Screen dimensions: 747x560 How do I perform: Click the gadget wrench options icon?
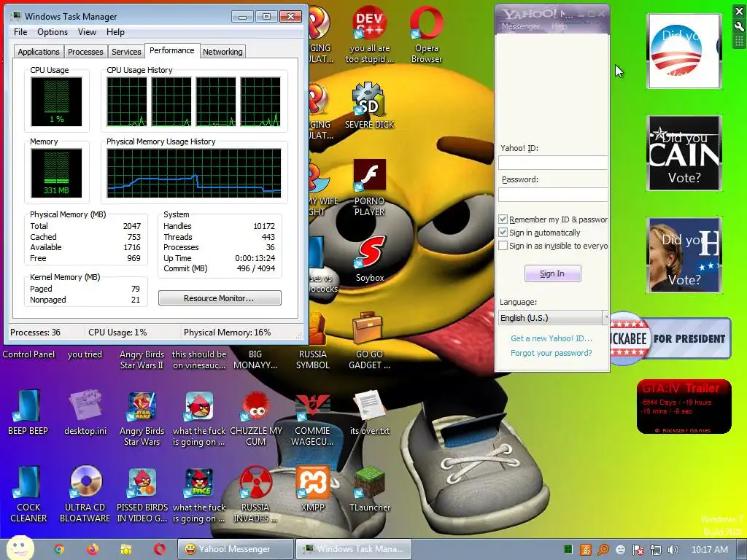[x=739, y=27]
